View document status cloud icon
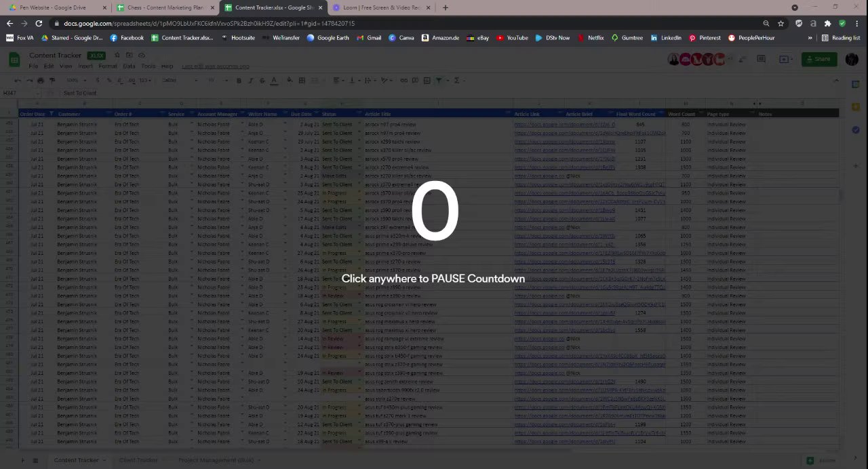Screen dimensions: 868x469 142,55
